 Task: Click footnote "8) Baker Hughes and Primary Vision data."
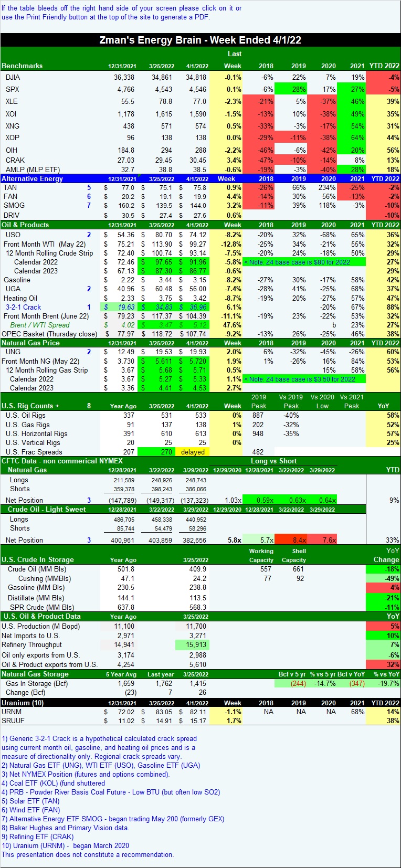coord(65,828)
